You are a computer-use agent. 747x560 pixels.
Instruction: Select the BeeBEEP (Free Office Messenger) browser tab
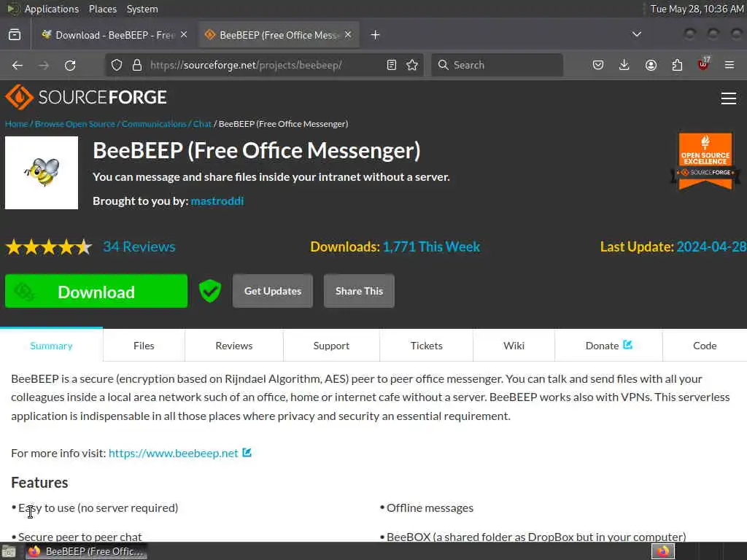pos(279,35)
